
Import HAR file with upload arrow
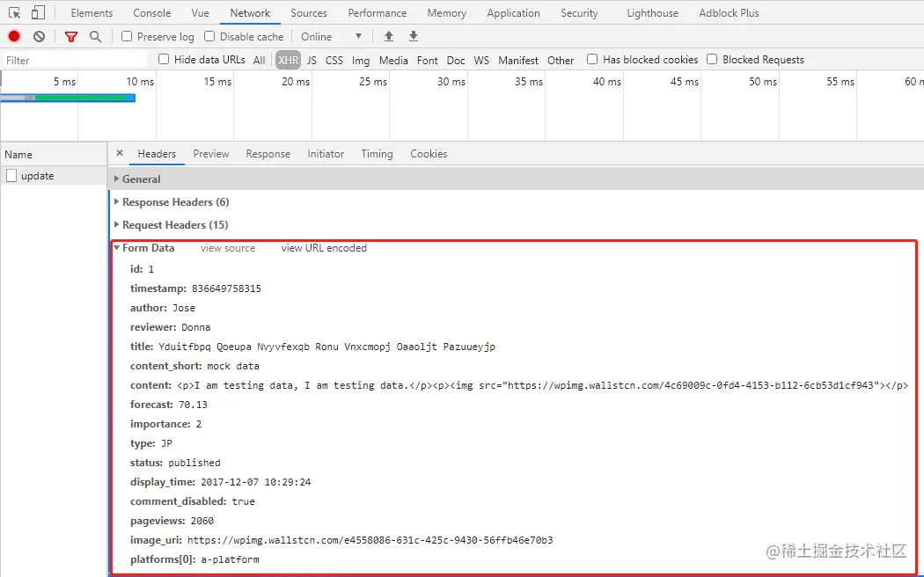click(388, 37)
